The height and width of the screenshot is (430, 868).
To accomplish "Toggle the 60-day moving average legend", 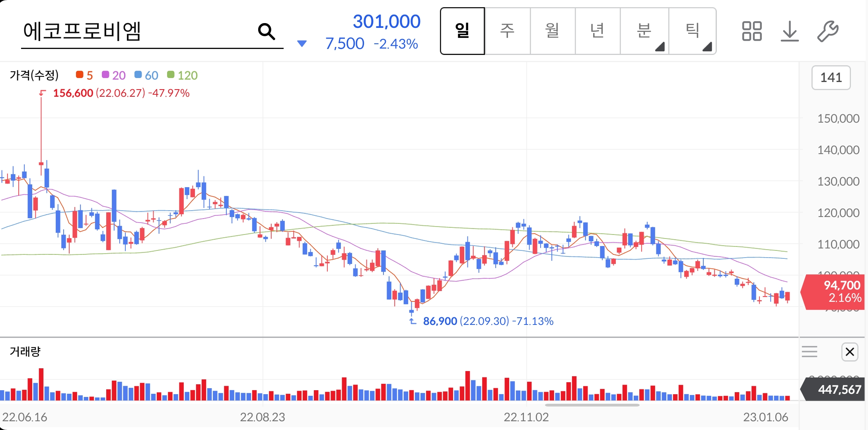I will point(146,75).
